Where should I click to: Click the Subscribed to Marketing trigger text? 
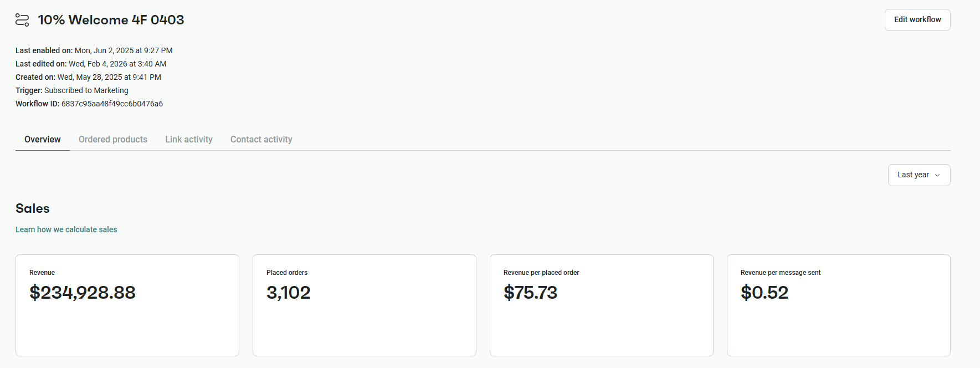pos(86,90)
